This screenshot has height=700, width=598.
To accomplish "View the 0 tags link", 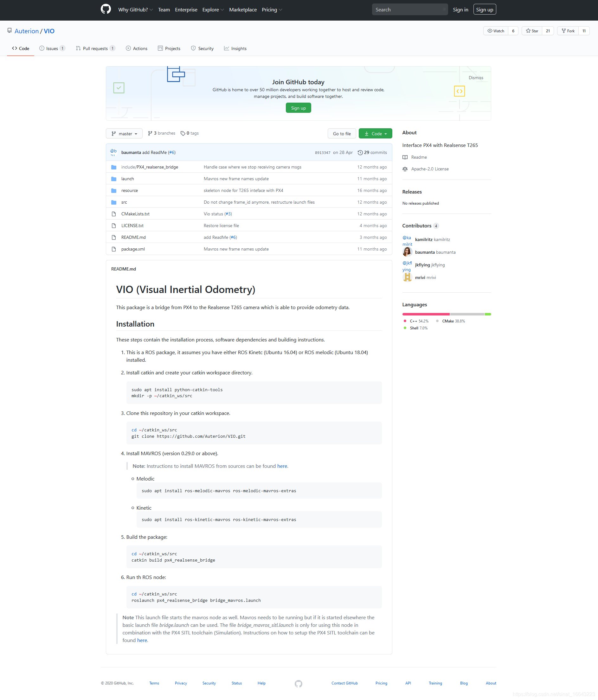I will tap(190, 133).
